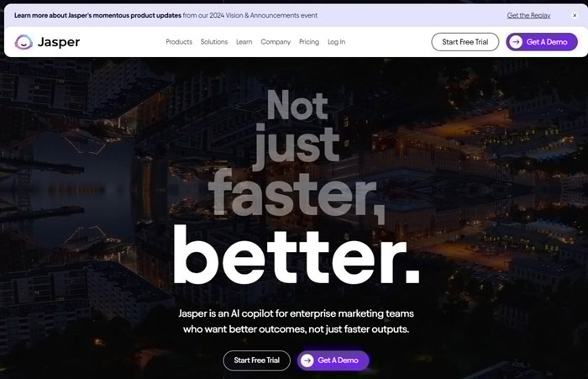The image size is (588, 379).
Task: Dismiss the announcement banner with the X
Action: click(x=575, y=15)
